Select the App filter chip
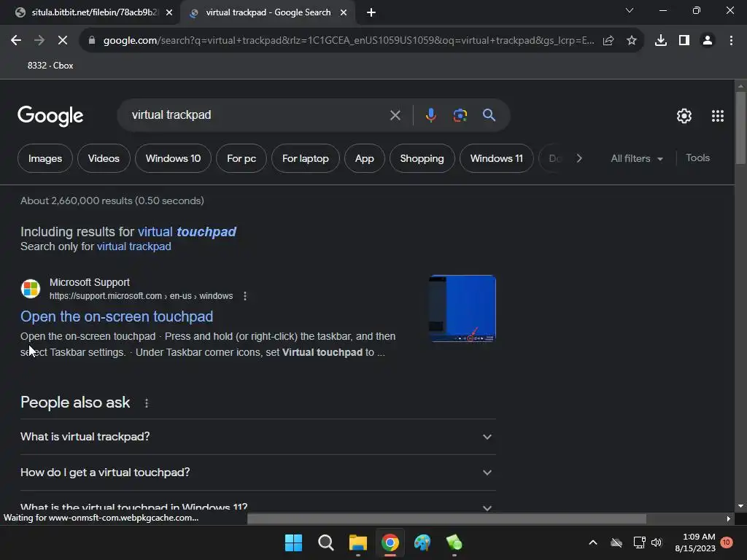 click(365, 158)
